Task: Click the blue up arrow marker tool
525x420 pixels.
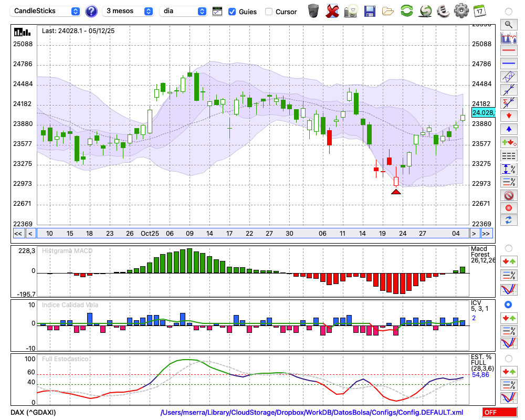Action: [509, 129]
